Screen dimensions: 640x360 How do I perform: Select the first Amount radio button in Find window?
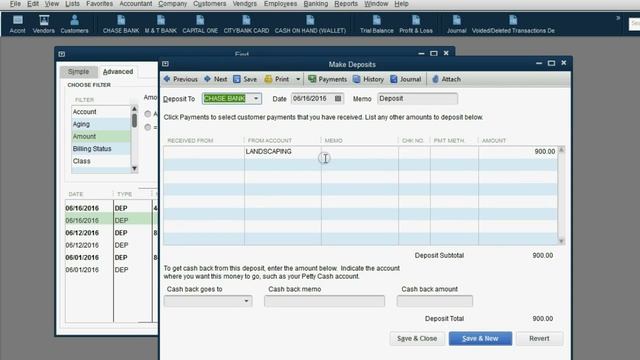[148, 114]
